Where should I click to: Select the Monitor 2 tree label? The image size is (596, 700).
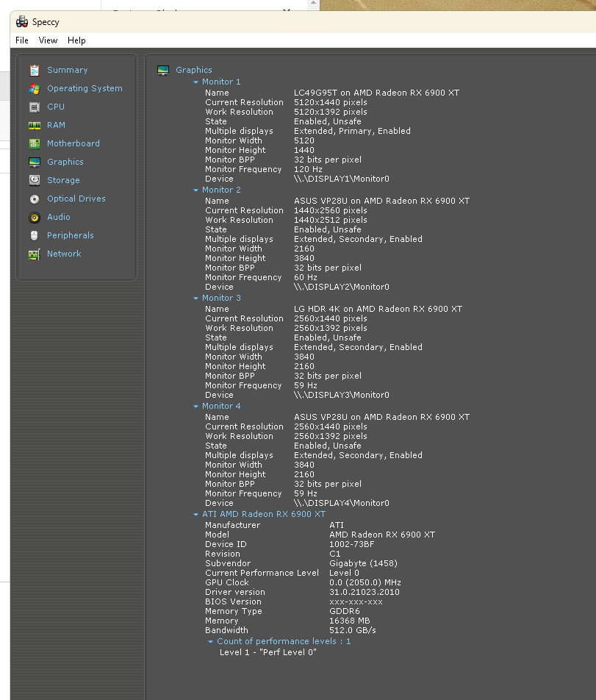[221, 190]
